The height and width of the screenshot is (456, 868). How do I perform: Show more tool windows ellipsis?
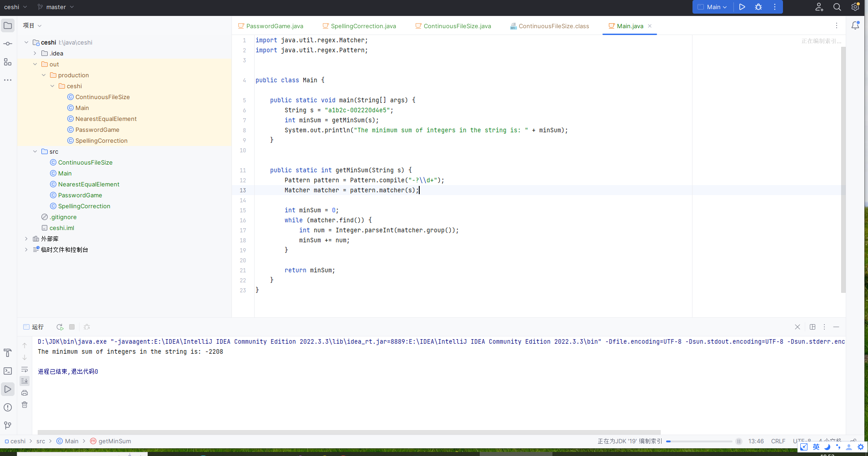tap(8, 80)
